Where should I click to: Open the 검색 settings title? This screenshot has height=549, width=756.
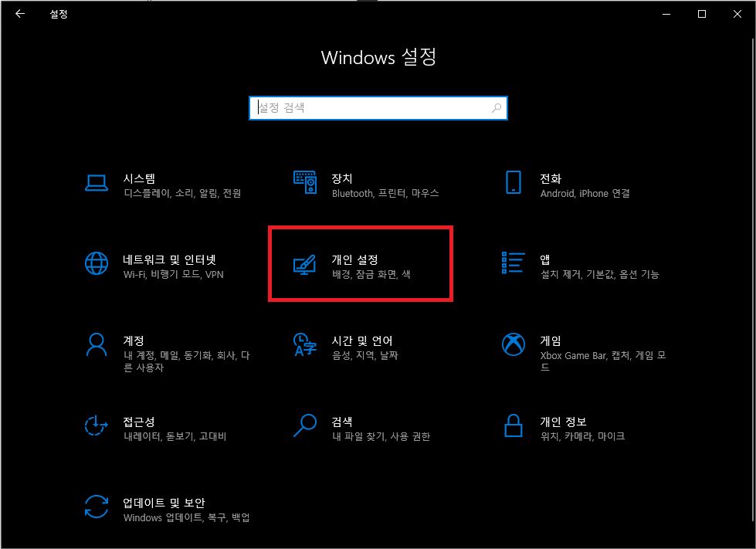click(342, 422)
